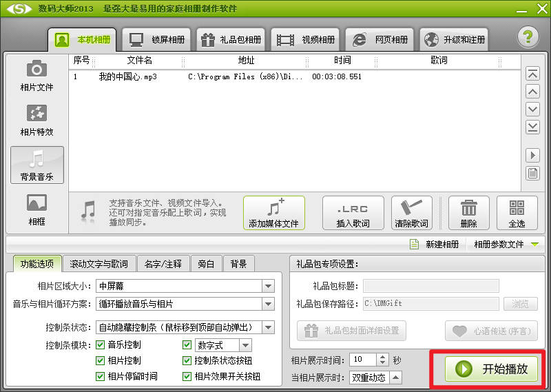
Task: Toggle the 相片控制 checkbox
Action: click(x=100, y=360)
